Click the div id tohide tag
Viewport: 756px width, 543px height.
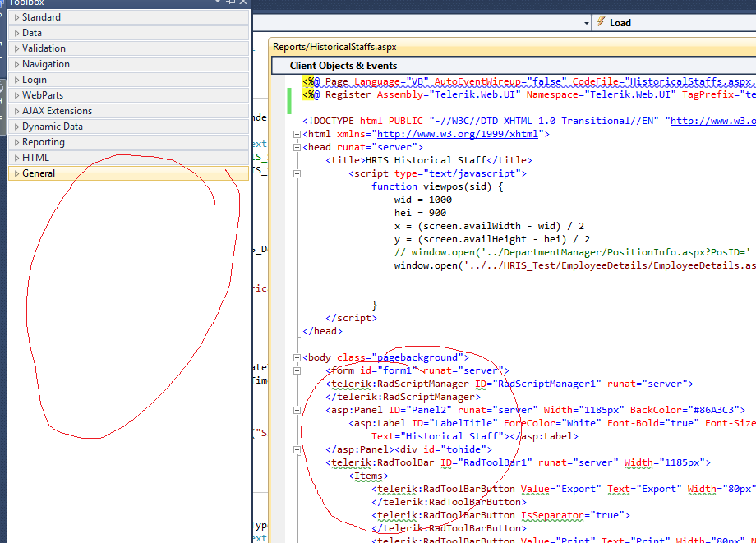(x=444, y=449)
